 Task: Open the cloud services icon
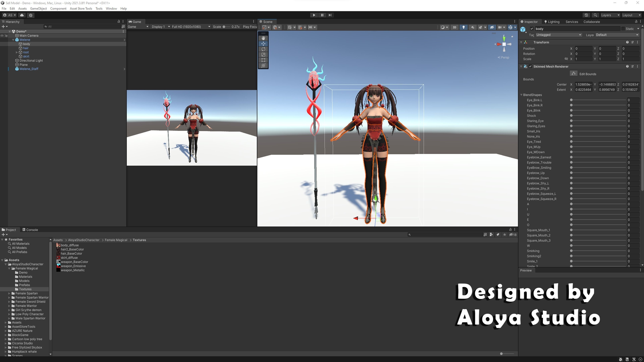pos(22,15)
